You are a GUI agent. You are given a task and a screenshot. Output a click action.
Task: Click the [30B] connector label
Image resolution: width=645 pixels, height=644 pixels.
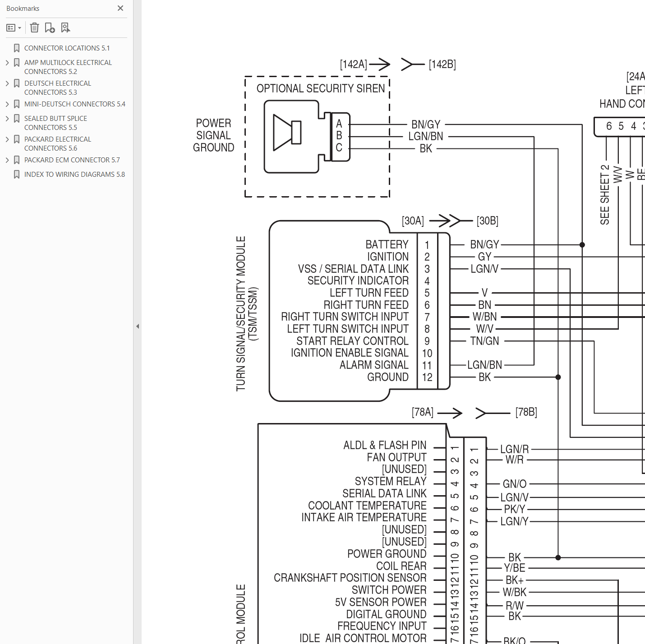click(x=488, y=221)
